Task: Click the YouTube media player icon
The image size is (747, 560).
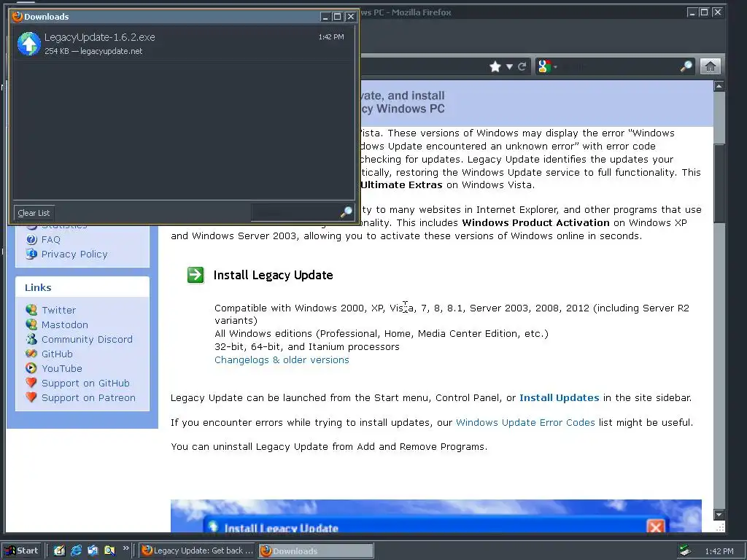Action: coord(31,368)
